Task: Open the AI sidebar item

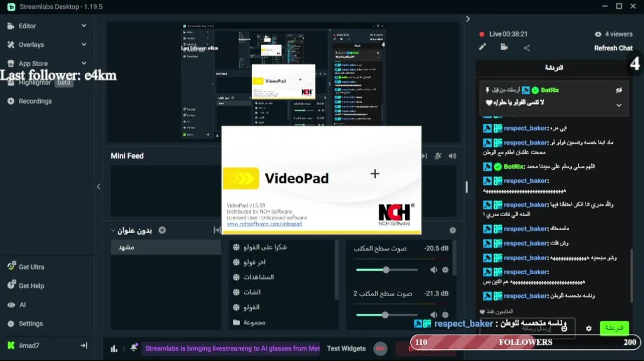Action: (x=22, y=305)
